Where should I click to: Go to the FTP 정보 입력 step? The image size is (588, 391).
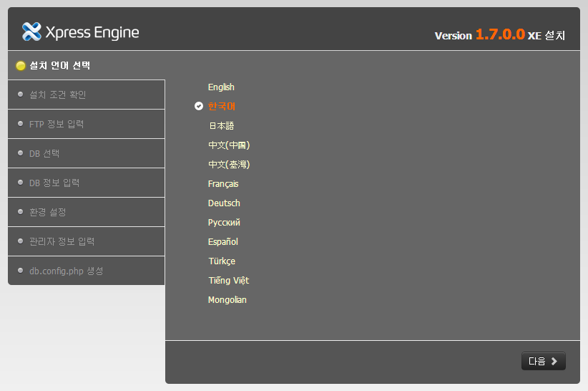[x=57, y=124]
